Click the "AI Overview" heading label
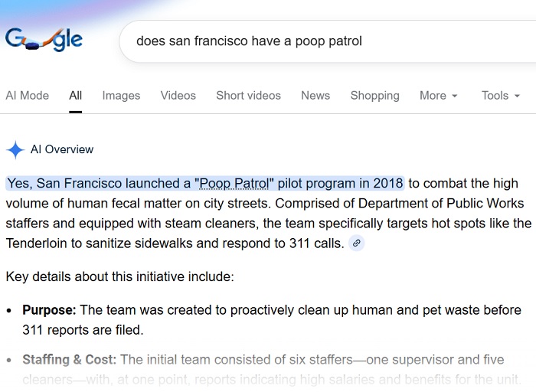The height and width of the screenshot is (392, 536). (x=62, y=150)
